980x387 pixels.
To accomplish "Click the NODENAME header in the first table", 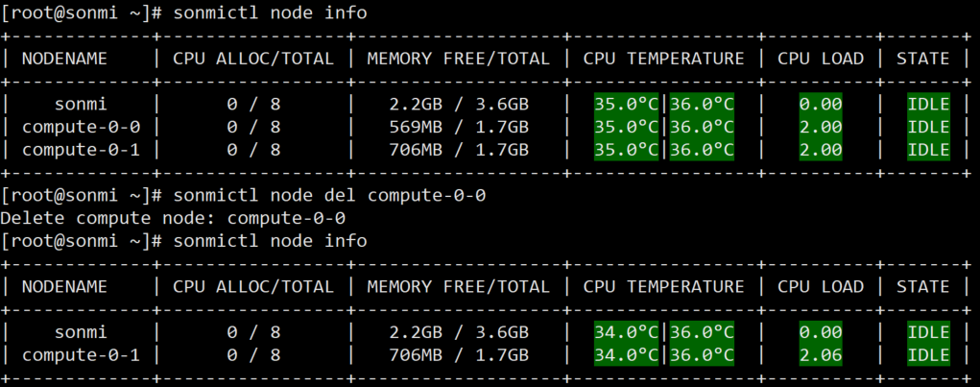I will point(64,59).
